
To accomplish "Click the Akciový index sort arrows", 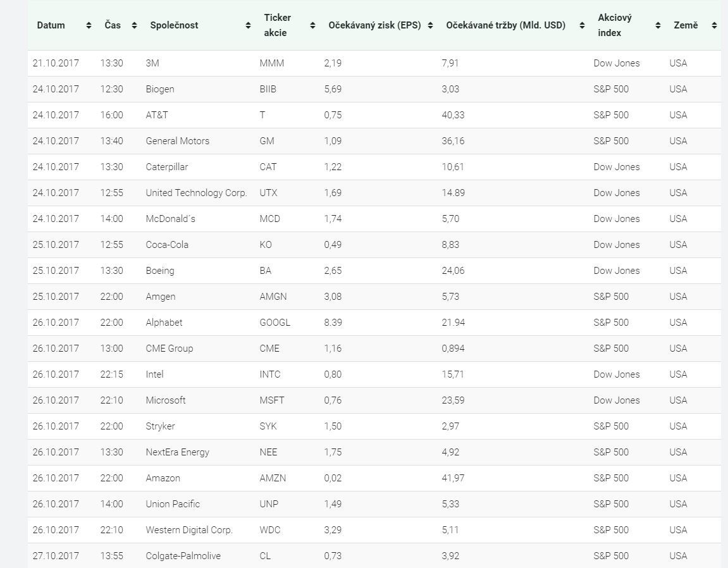I will [658, 25].
